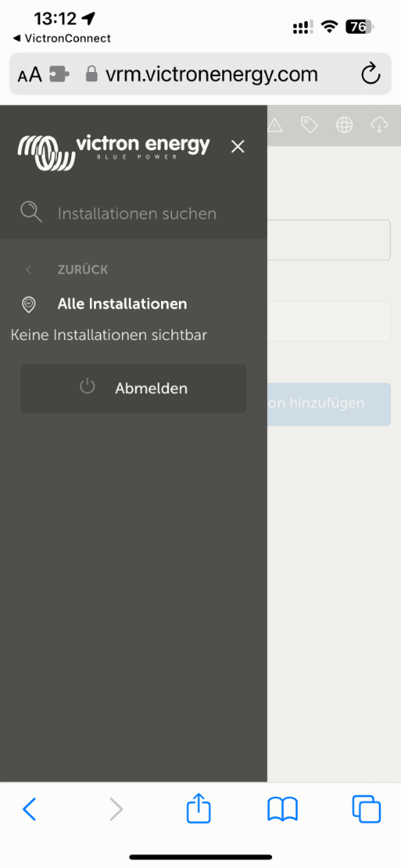Close the Victron sidebar menu

237,147
